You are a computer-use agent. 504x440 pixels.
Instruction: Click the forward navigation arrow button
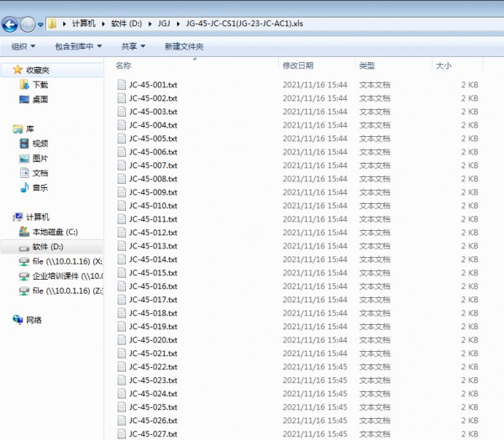[28, 24]
